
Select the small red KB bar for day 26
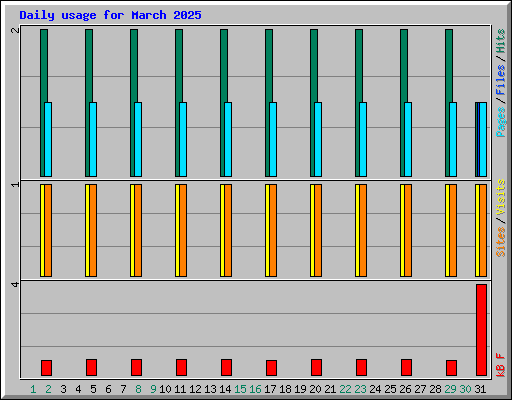406,367
